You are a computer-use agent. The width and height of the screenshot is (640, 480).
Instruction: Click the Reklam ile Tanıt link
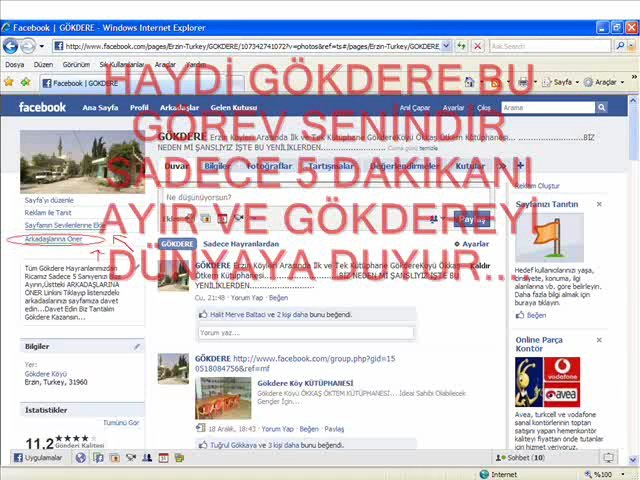click(x=48, y=213)
